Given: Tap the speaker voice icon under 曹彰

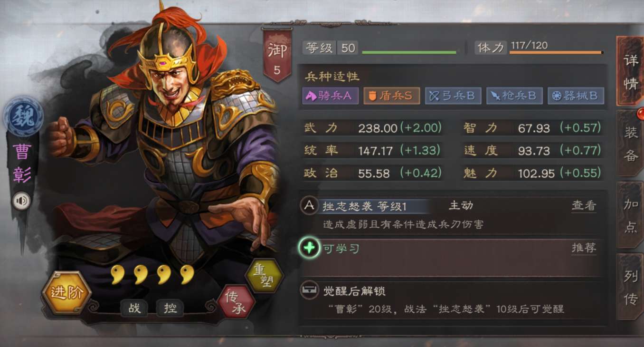Looking at the screenshot, I should point(21,201).
